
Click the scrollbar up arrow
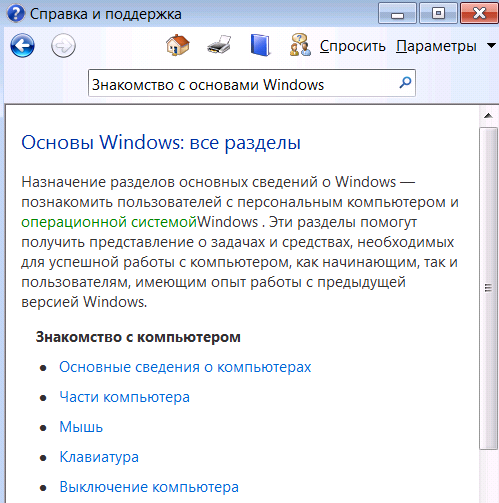tap(488, 116)
